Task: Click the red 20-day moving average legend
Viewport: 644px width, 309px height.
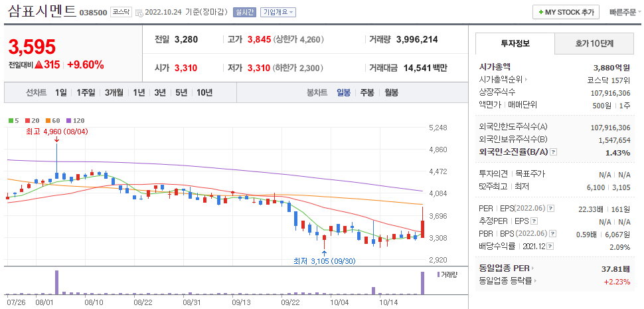Action: 31,121
